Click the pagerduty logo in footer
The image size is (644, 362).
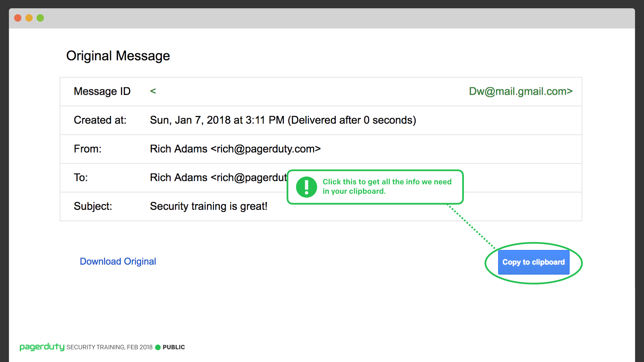[42, 347]
